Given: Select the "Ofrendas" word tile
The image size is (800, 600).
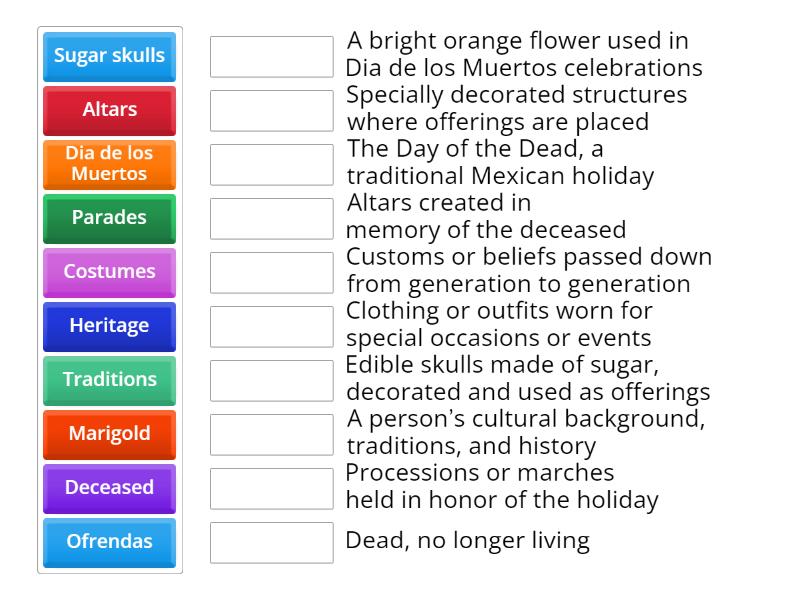Looking at the screenshot, I should tap(108, 542).
